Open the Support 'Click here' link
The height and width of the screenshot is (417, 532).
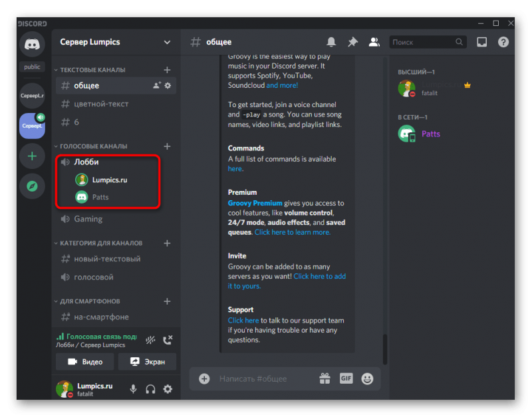tap(243, 321)
